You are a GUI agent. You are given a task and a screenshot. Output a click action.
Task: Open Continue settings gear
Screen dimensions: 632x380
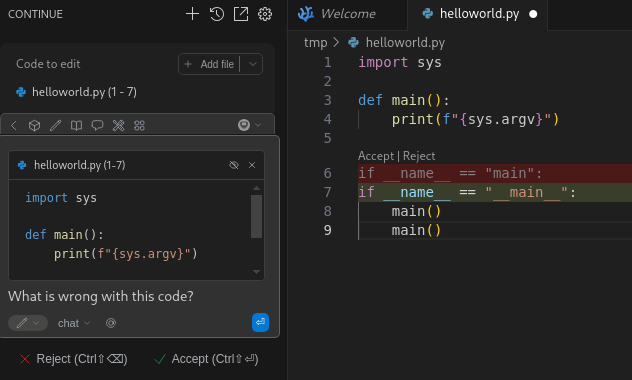coord(265,14)
